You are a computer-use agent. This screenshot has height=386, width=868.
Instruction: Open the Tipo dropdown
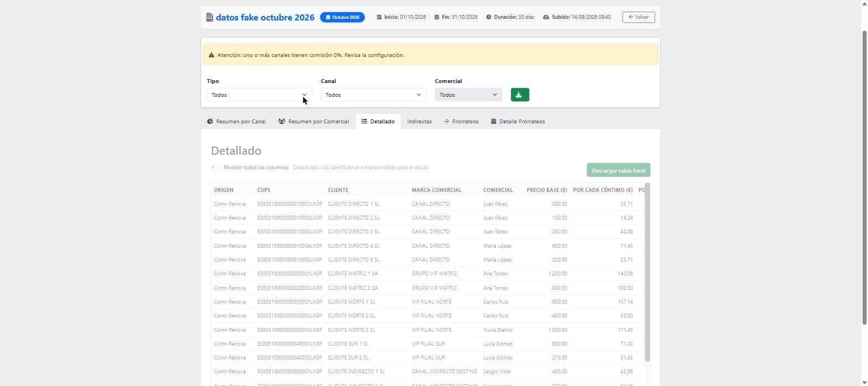259,95
